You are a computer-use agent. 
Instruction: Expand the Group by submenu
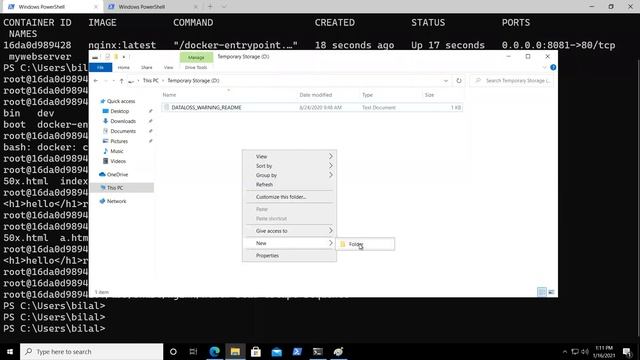tap(289, 175)
